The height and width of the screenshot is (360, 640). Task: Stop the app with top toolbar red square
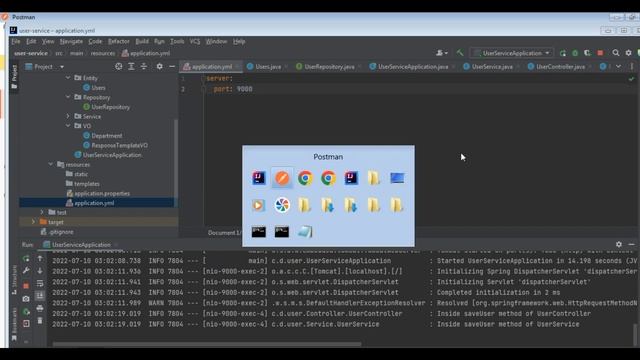click(x=600, y=53)
